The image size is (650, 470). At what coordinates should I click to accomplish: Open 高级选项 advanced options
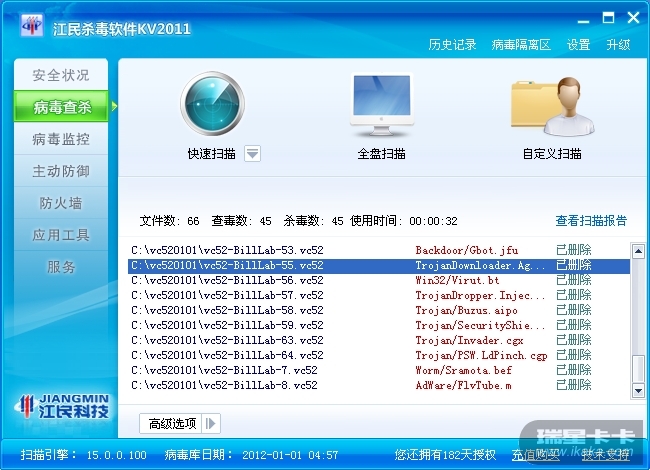point(171,423)
